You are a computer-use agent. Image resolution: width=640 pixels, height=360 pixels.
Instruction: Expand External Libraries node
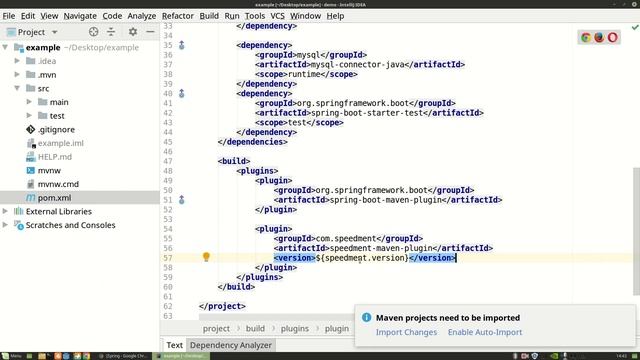click(5, 211)
